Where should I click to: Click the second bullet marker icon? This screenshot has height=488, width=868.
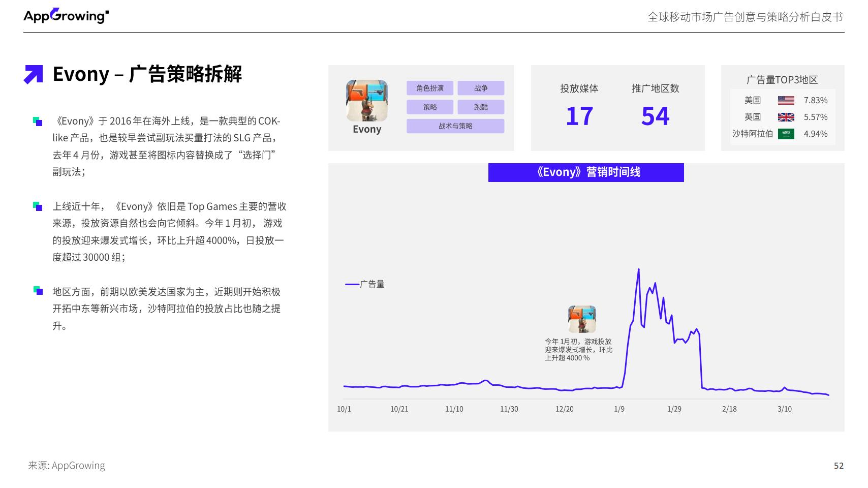(38, 206)
